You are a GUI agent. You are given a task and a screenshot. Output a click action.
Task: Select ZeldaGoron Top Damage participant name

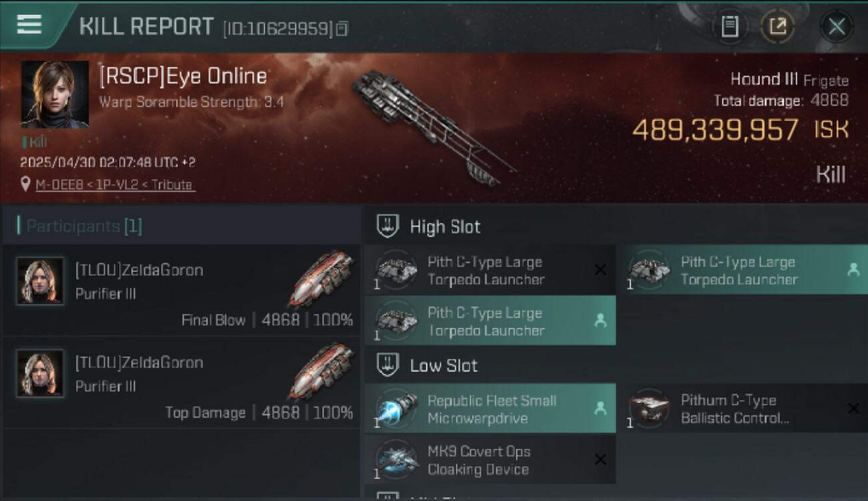click(x=139, y=363)
